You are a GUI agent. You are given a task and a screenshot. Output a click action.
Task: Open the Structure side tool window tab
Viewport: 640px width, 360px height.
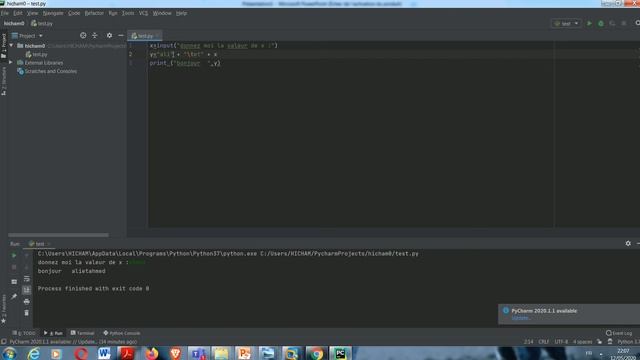coord(4,81)
